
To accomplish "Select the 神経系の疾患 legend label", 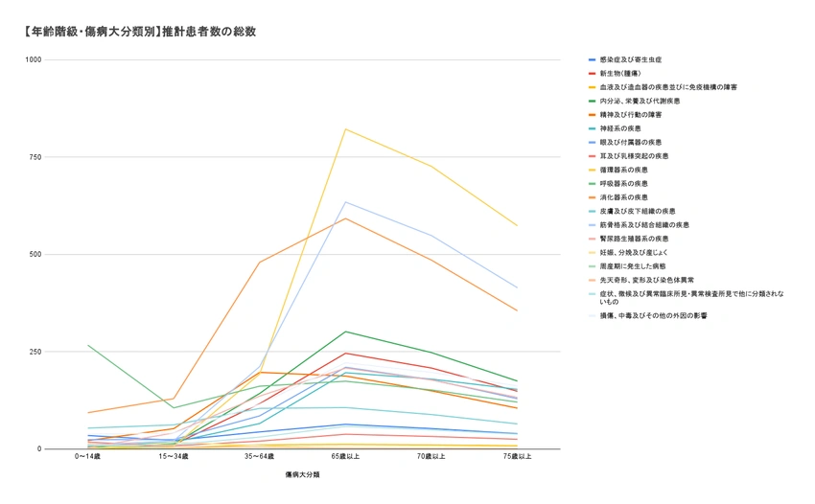I will (620, 128).
